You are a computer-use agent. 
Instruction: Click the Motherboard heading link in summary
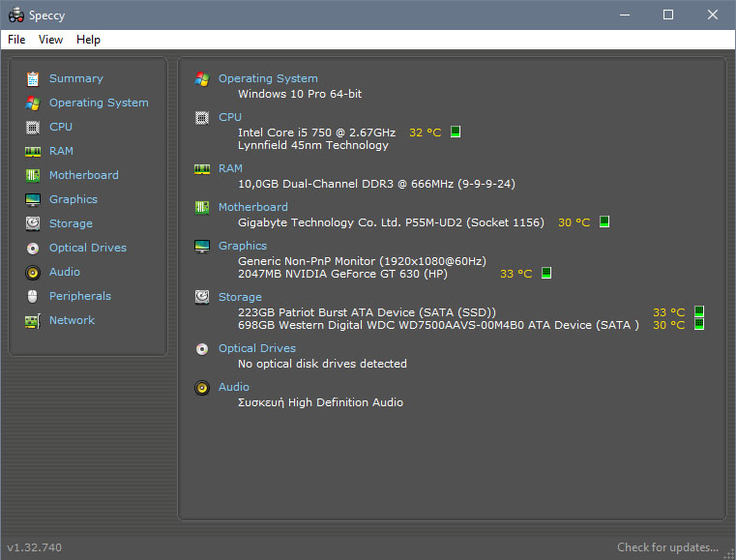tap(253, 208)
